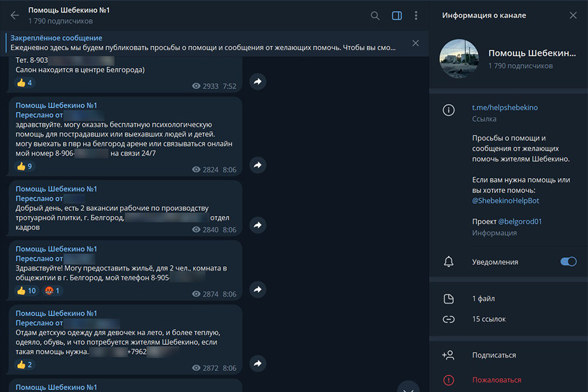The image size is (588, 392).
Task: Open search in the channel
Action: [x=375, y=15]
